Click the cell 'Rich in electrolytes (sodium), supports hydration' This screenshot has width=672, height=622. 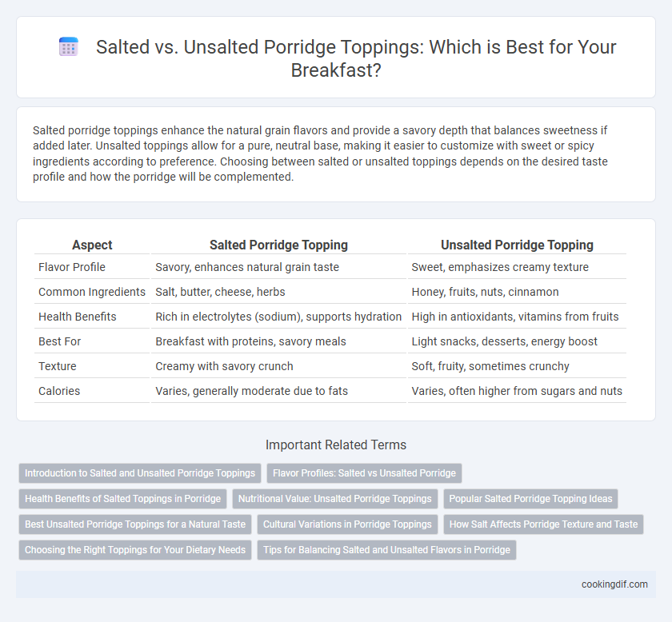click(278, 317)
